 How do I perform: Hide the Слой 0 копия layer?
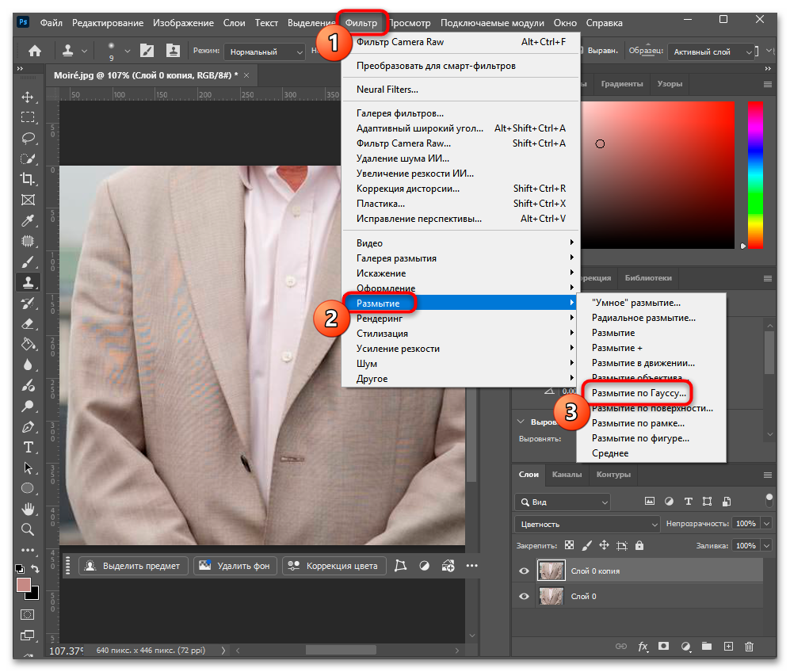[x=524, y=571]
